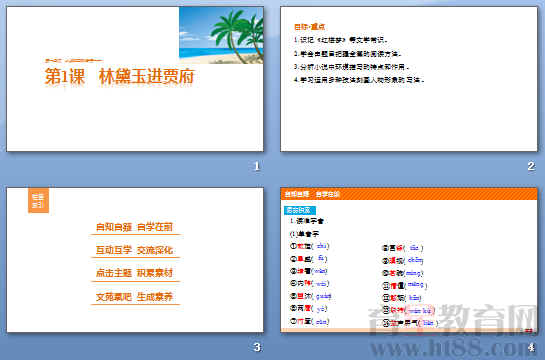Open the 互动互学 交流深化 link
Viewport: 545px width, 360px height.
[135, 250]
